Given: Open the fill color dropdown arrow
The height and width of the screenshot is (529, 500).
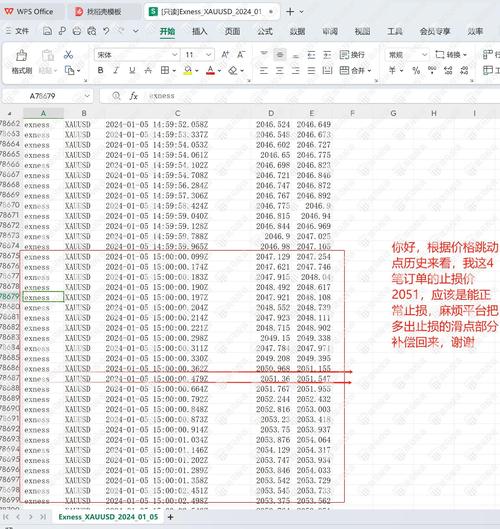Looking at the screenshot, I should [196, 71].
